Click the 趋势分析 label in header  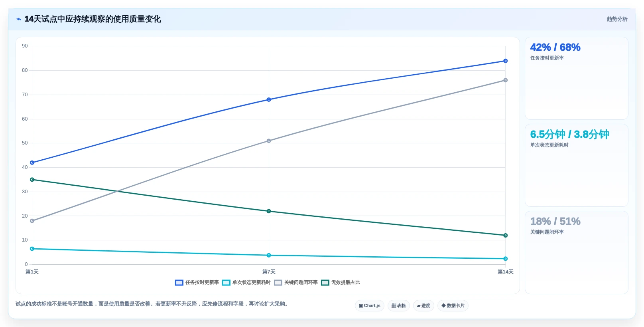tap(617, 19)
